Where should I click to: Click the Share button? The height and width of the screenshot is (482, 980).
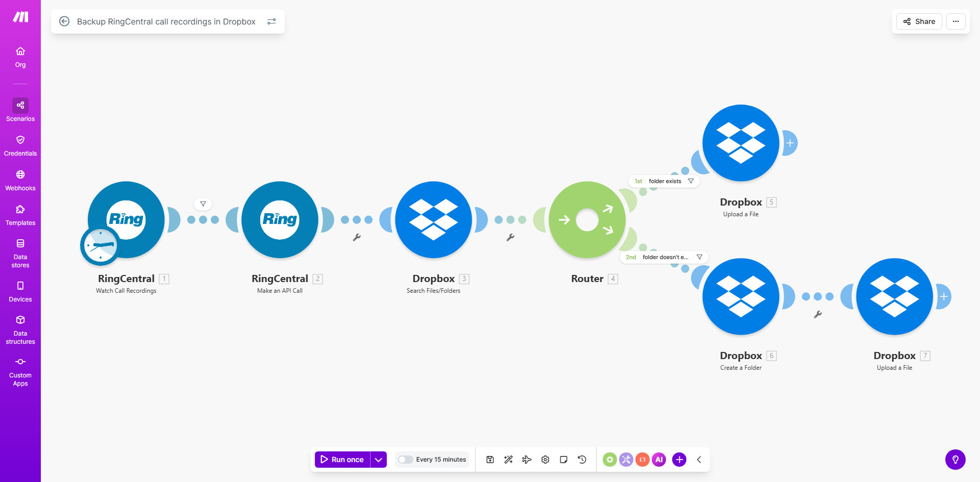pyautogui.click(x=919, y=21)
